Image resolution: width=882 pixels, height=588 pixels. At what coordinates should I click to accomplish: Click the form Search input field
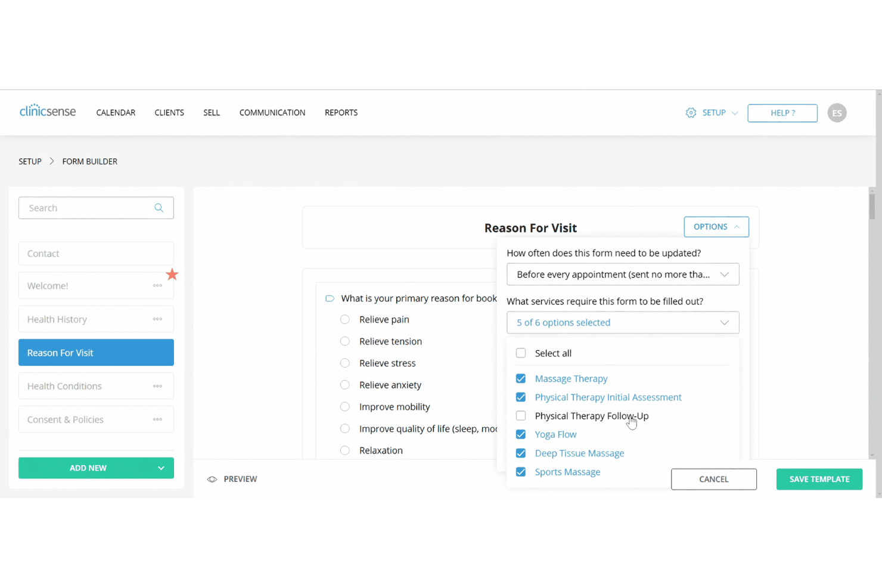[x=96, y=208]
